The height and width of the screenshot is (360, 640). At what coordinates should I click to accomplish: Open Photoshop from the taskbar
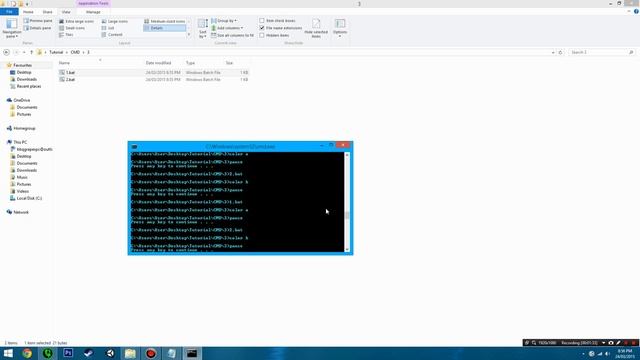tap(68, 353)
